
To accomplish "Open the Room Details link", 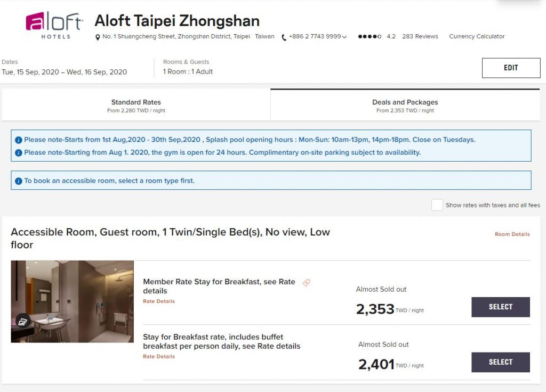I will [x=512, y=234].
